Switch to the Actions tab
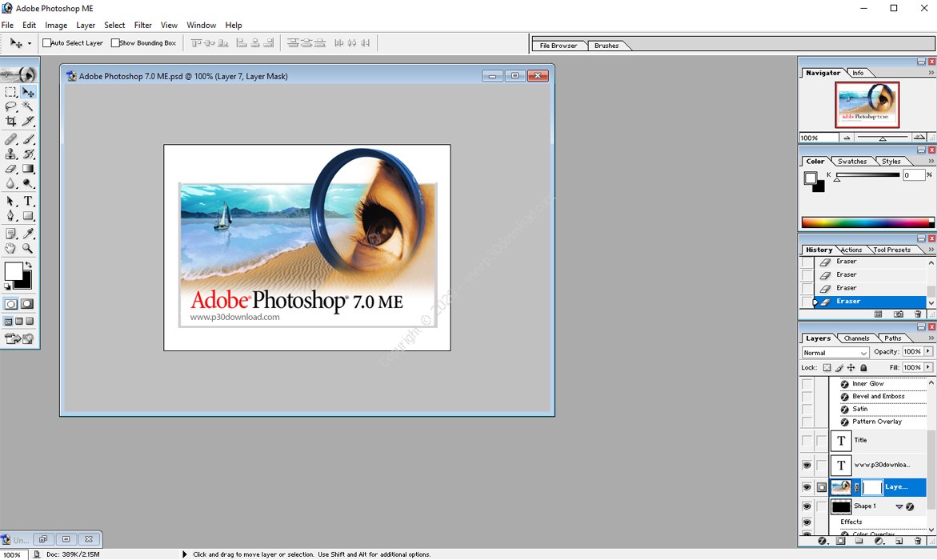Viewport: 937px width, 560px height. pos(851,250)
